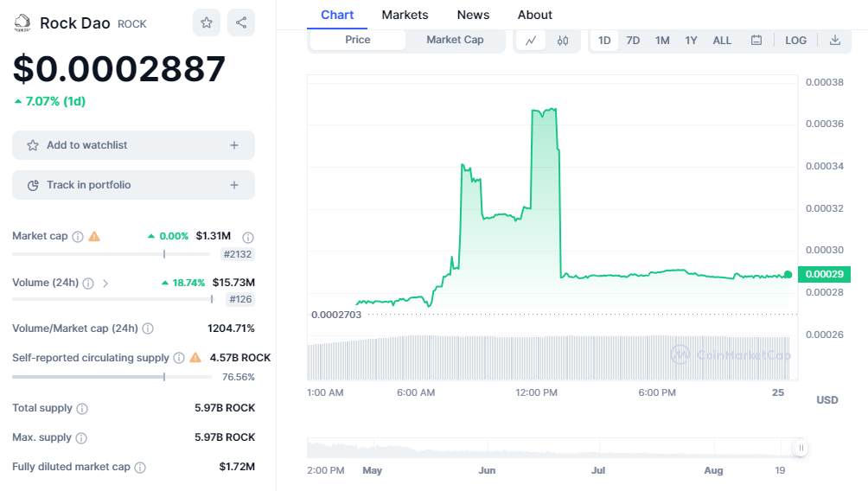Click the #2132 market cap rank badge
The image size is (868, 491).
238,254
